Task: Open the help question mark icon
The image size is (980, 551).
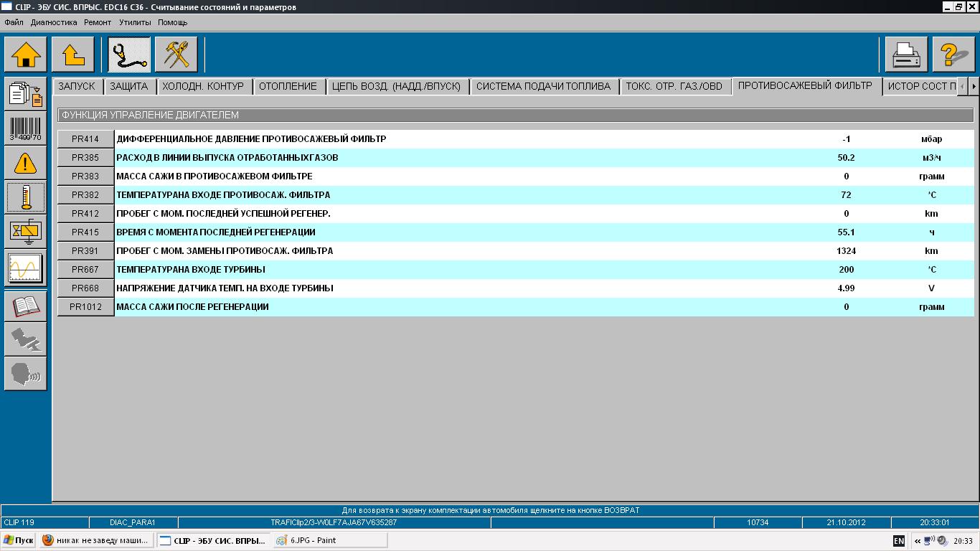Action: [954, 55]
